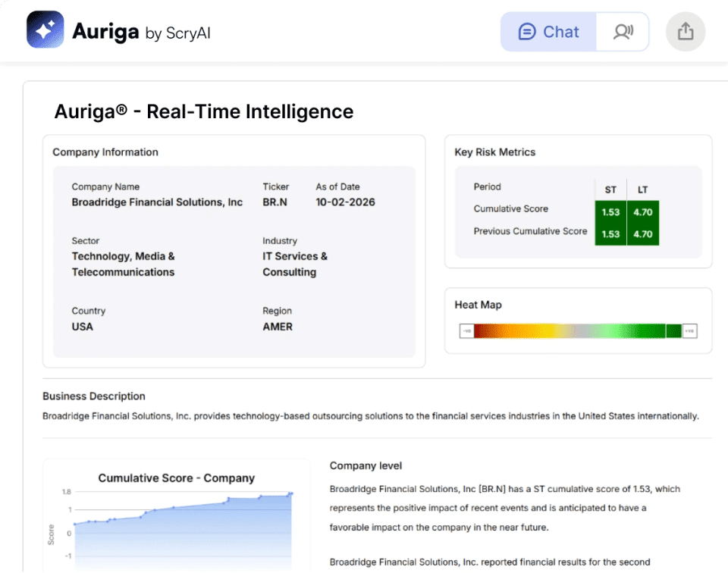This screenshot has width=728, height=573.
Task: Click the Auriga by ScryAI title
Action: [x=141, y=32]
